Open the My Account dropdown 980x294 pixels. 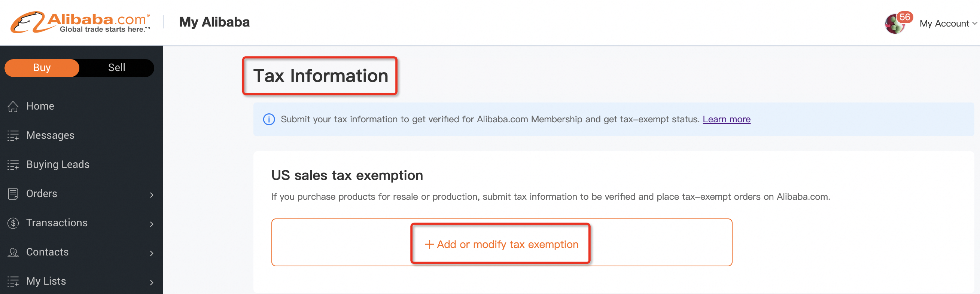[x=948, y=24]
